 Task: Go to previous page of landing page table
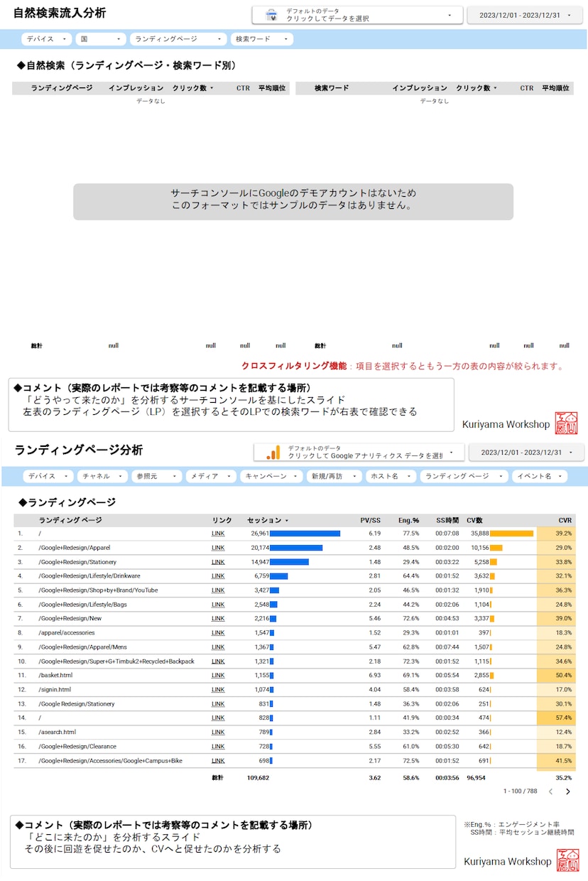coord(550,791)
